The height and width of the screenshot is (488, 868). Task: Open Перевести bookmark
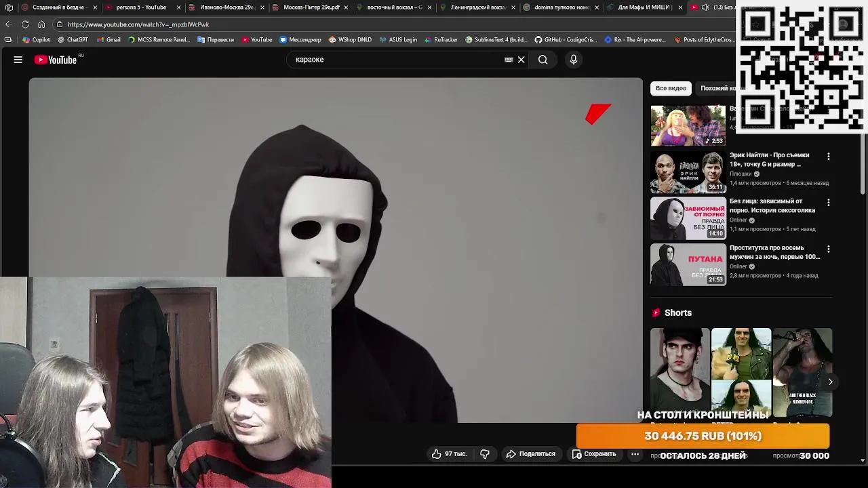[216, 40]
